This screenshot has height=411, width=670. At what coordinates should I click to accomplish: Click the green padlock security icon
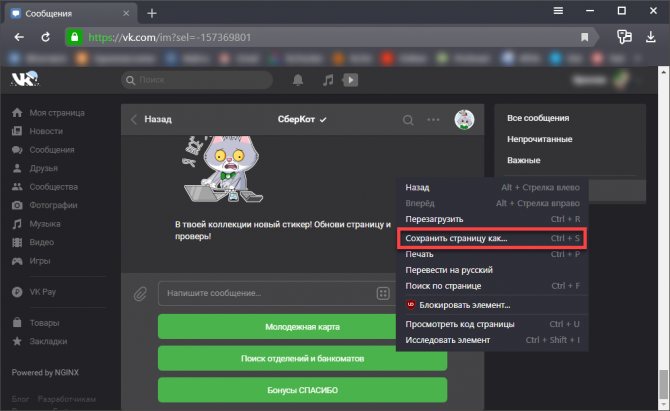[x=74, y=37]
